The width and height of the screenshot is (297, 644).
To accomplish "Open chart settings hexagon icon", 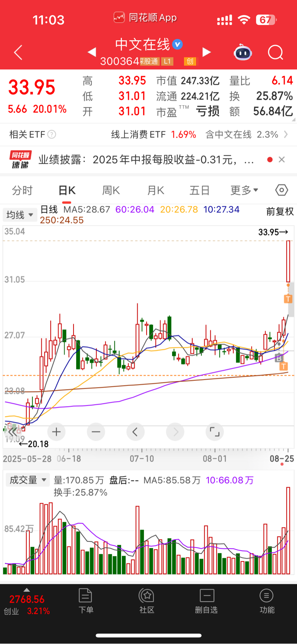I will [x=282, y=190].
